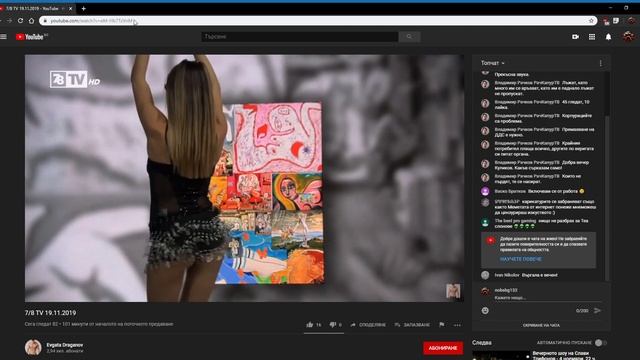
Task: Focus the YouTube search field
Action: 300,37
